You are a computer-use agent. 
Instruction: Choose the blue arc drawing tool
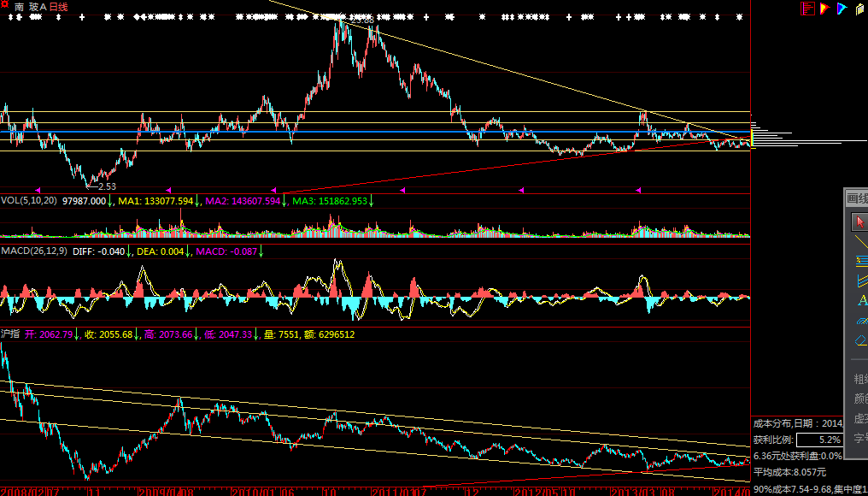(860, 321)
